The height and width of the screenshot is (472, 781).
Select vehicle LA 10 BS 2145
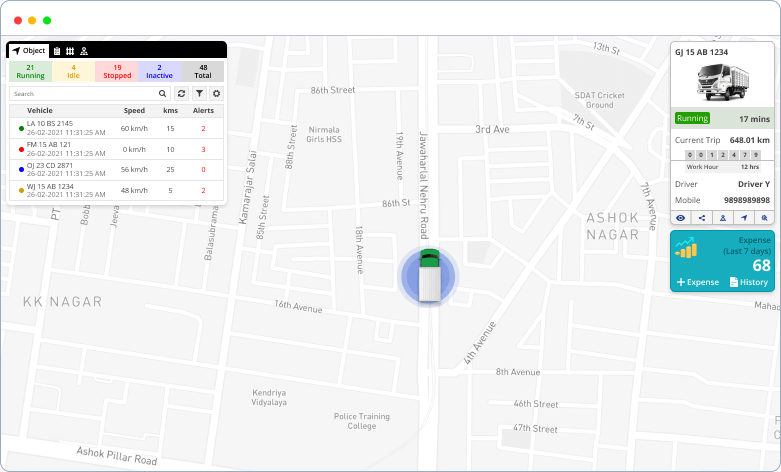(x=116, y=128)
